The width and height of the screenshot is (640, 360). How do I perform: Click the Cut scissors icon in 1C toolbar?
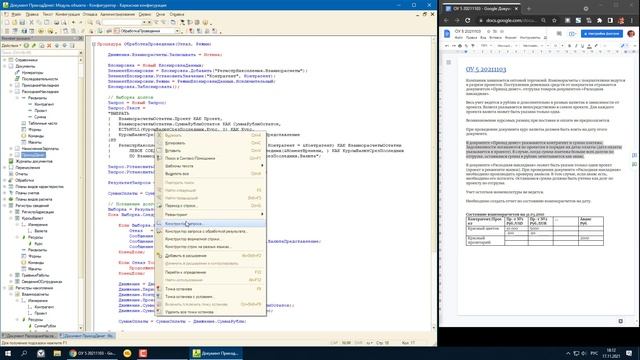[31, 22]
